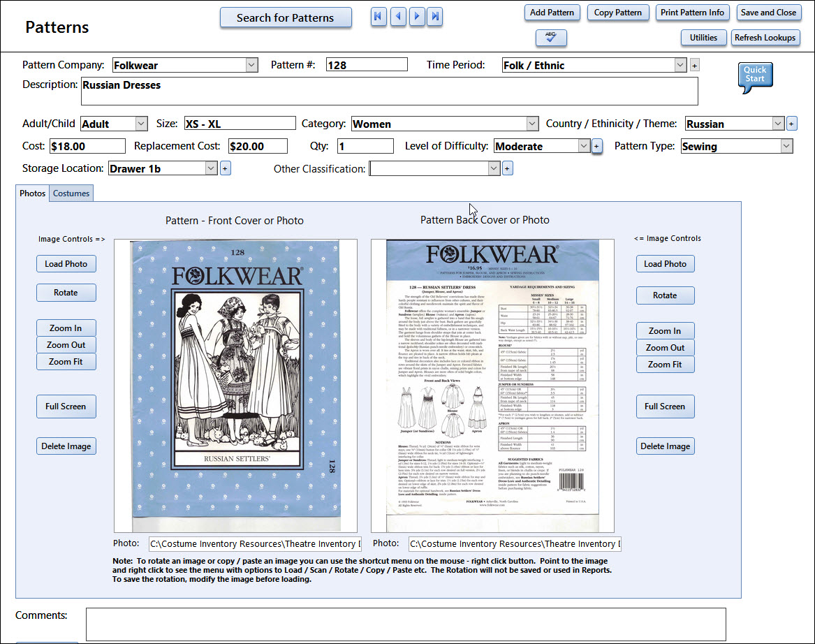
Task: Click the Size field
Action: point(240,124)
